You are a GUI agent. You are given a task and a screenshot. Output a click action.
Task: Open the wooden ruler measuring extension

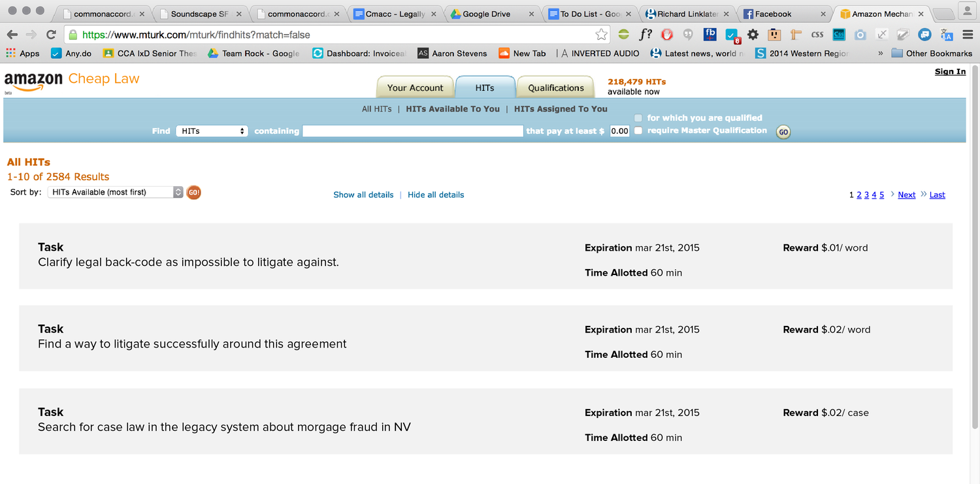click(x=796, y=35)
